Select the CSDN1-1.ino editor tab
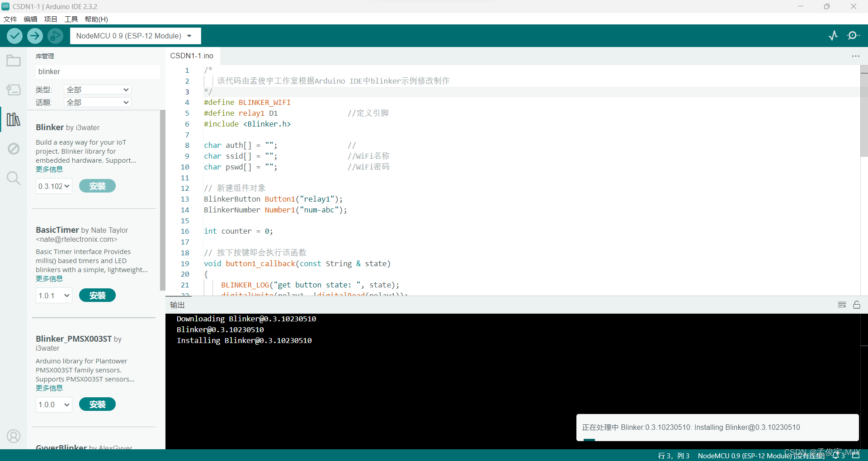The width and height of the screenshot is (868, 461). coord(192,56)
